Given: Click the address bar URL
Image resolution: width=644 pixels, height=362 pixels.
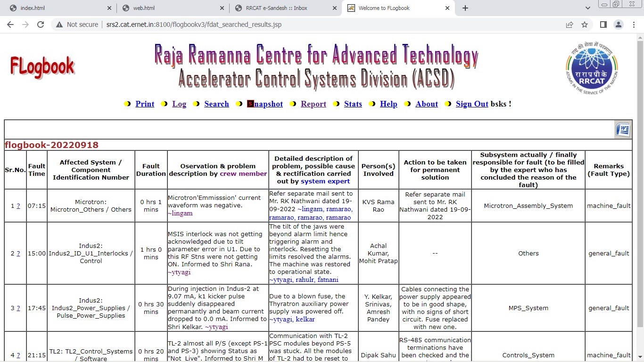Looking at the screenshot, I should [x=194, y=25].
